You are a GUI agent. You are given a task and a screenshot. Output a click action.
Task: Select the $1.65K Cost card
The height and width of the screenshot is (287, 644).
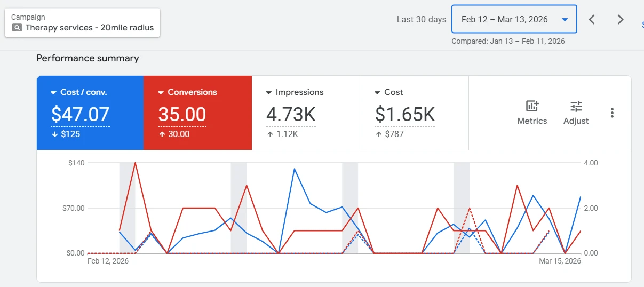pyautogui.click(x=415, y=113)
